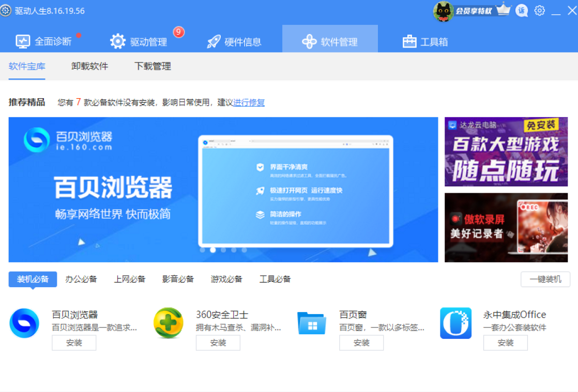Click the 全面诊断 monitor icon

pyautogui.click(x=22, y=42)
